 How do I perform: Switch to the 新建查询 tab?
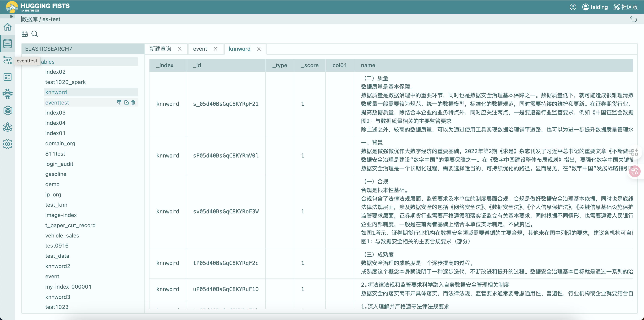(x=160, y=49)
